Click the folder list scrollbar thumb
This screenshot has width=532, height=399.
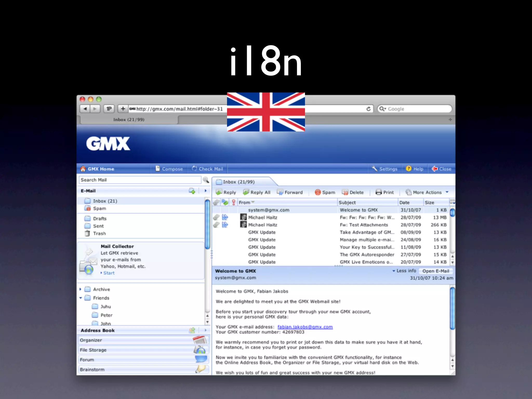click(x=207, y=224)
